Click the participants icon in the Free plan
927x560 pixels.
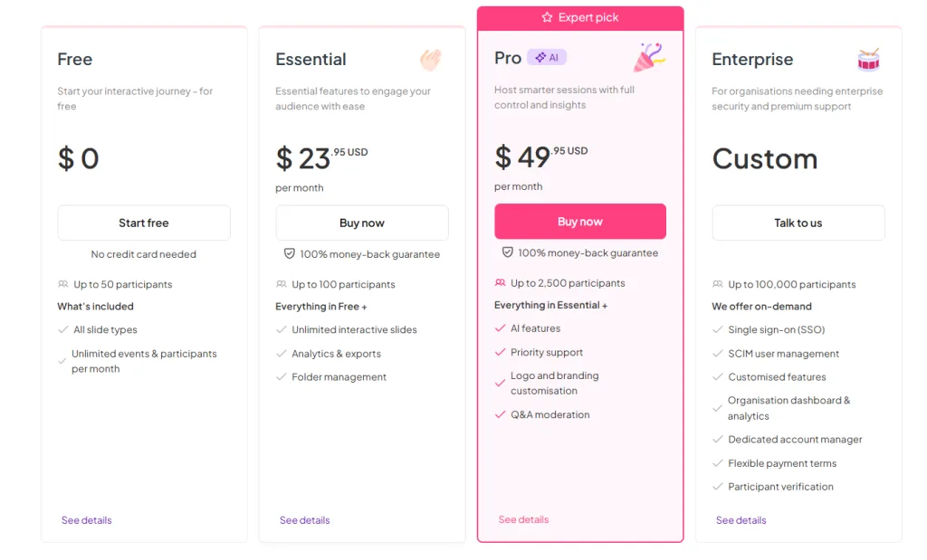tap(62, 284)
